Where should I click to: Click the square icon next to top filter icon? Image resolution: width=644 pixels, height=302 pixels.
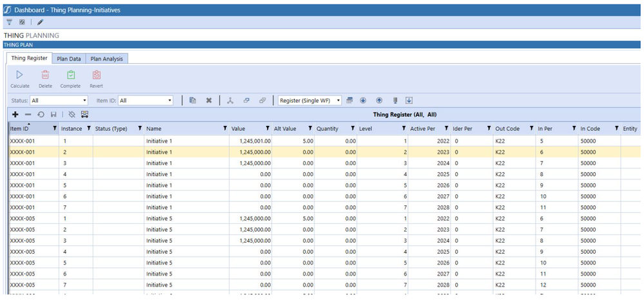click(22, 22)
